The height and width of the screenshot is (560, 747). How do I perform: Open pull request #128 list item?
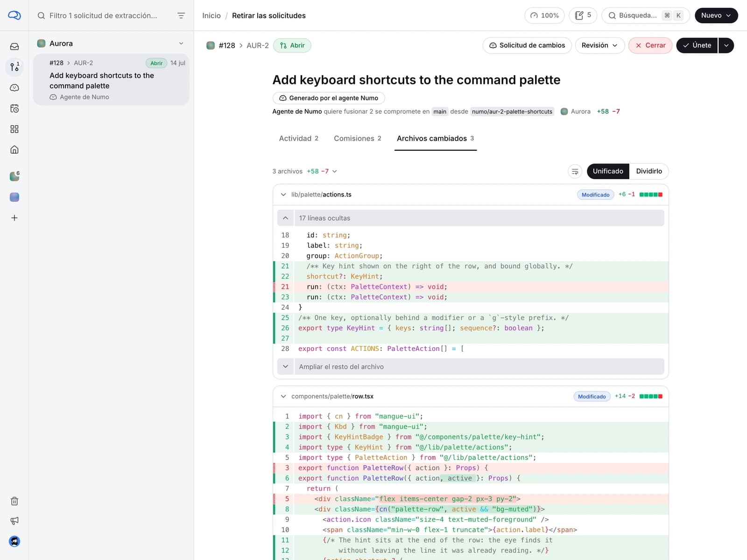[x=111, y=79]
